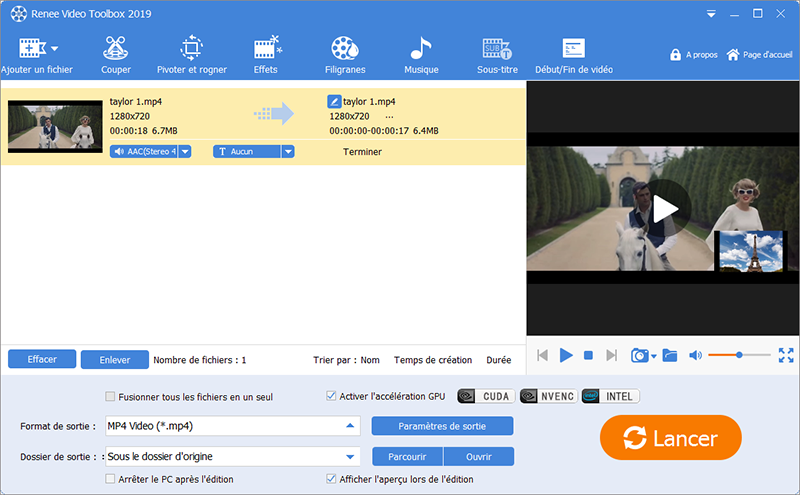800x495 pixels.
Task: Click the 00:00:18 6.7MB source duration text
Action: click(x=143, y=131)
